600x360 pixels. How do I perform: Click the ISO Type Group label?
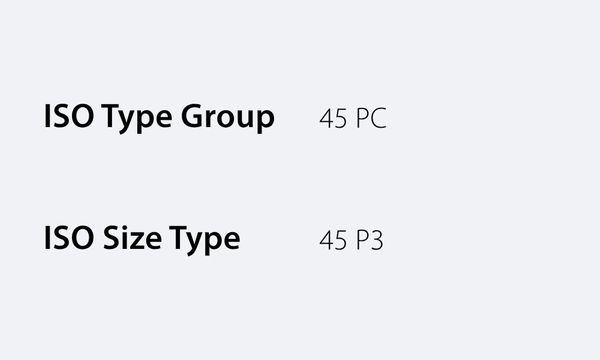click(159, 117)
